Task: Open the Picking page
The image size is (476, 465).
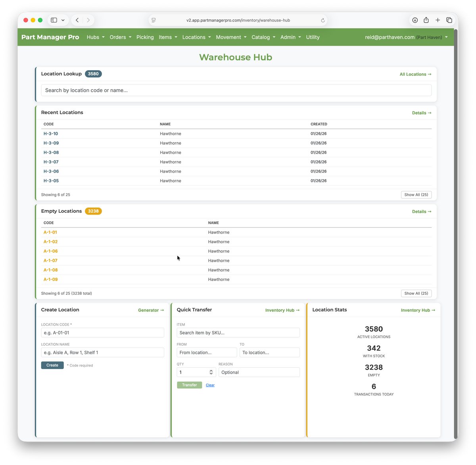Action: 145,37
